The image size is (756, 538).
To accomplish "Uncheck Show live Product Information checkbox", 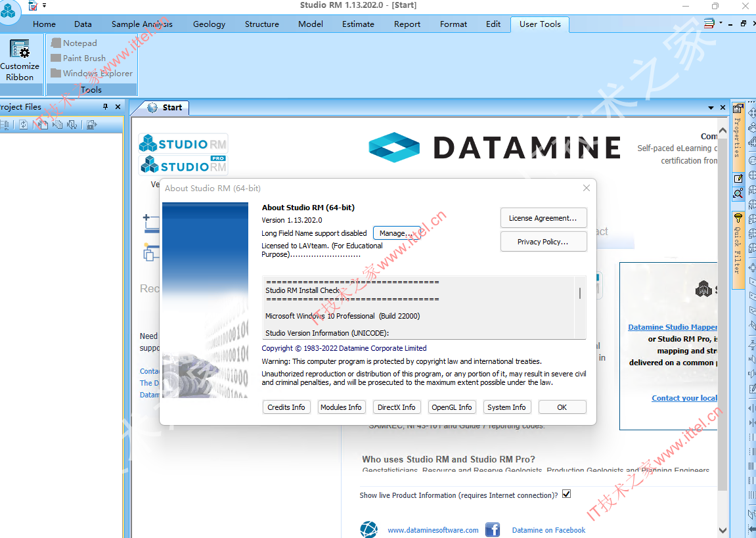I will point(567,494).
